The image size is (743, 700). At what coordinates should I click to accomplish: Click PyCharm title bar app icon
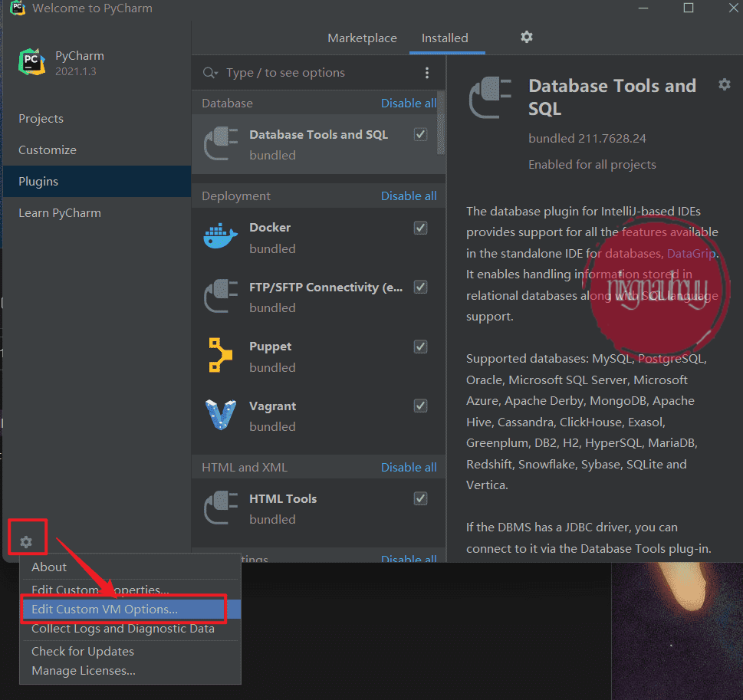tap(18, 8)
